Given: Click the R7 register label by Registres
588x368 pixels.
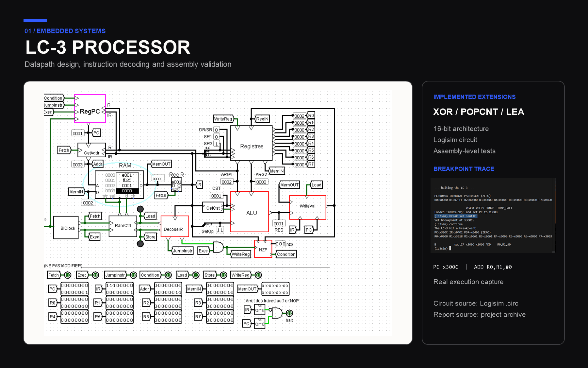Looking at the screenshot, I should click(x=311, y=164).
